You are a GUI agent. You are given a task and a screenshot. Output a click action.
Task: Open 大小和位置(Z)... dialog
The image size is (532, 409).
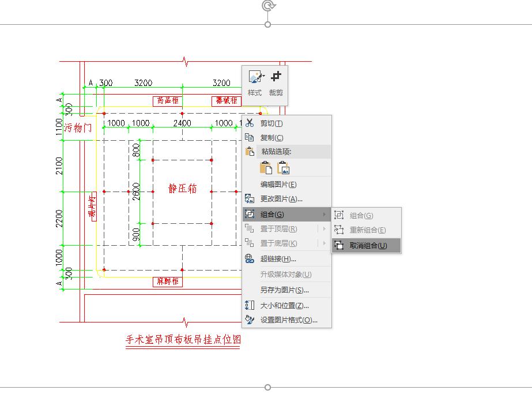pyautogui.click(x=285, y=305)
